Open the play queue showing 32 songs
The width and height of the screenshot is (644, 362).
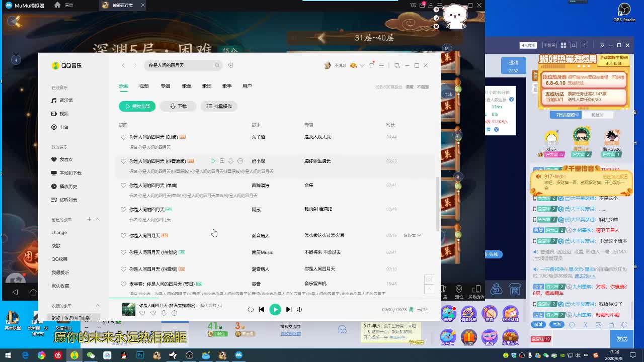tap(423, 310)
